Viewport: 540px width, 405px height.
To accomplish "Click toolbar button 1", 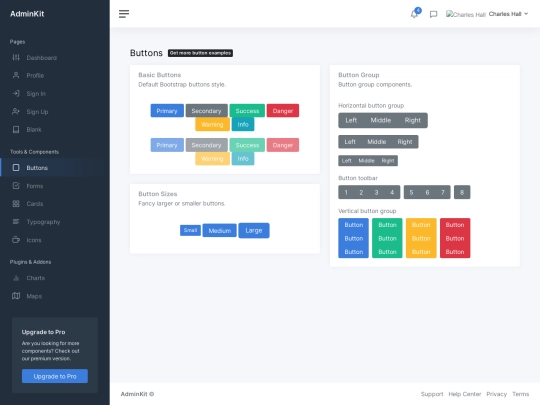I will [x=346, y=192].
